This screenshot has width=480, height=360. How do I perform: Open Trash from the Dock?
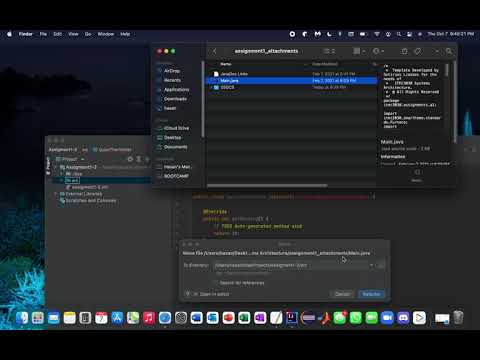459,318
